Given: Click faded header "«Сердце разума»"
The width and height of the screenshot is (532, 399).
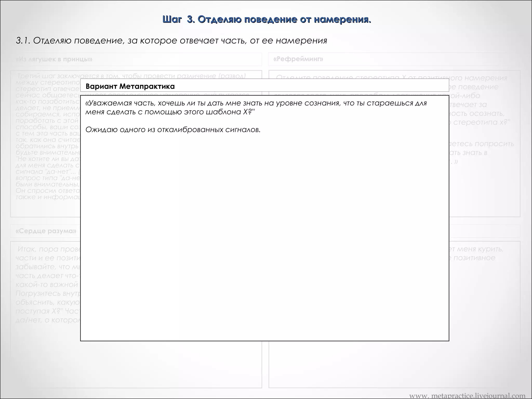Looking at the screenshot, I should click(46, 231).
